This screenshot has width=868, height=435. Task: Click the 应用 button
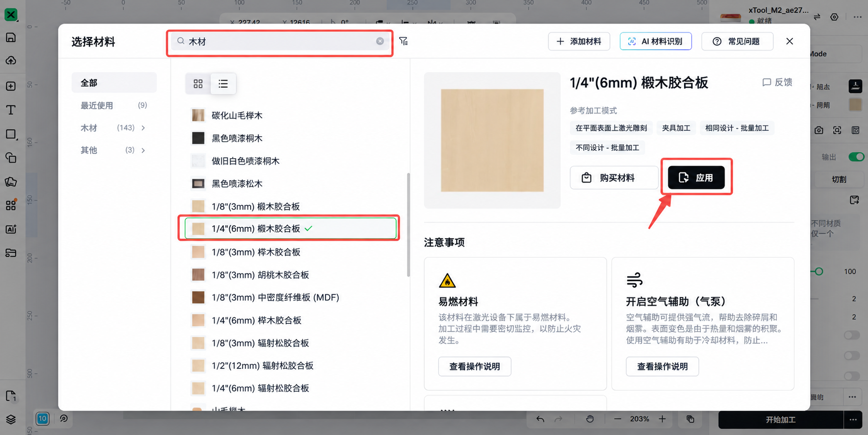(x=696, y=178)
